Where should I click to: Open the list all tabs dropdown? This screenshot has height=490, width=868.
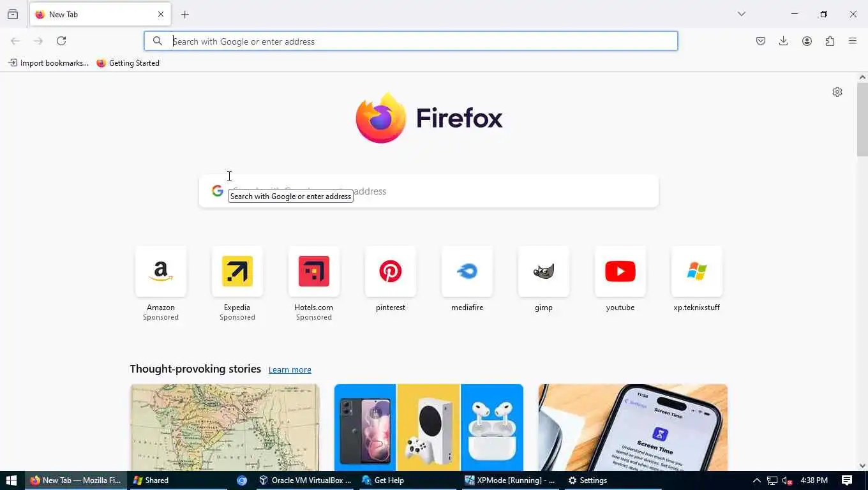[742, 14]
